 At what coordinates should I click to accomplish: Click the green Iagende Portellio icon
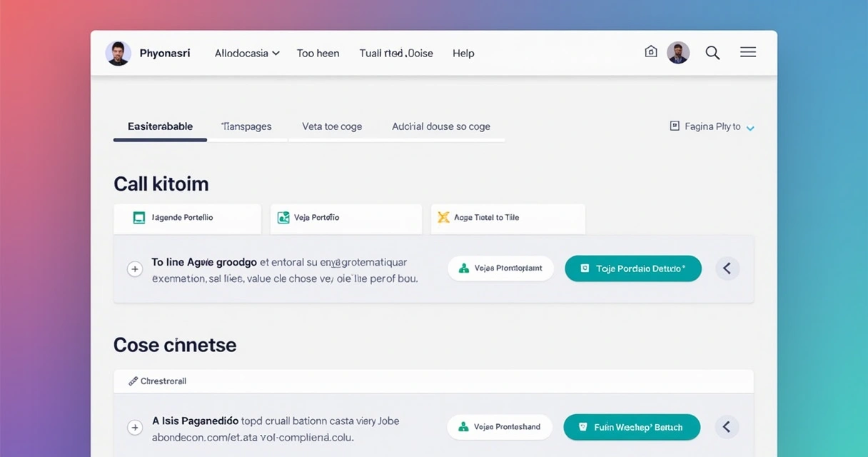click(139, 218)
